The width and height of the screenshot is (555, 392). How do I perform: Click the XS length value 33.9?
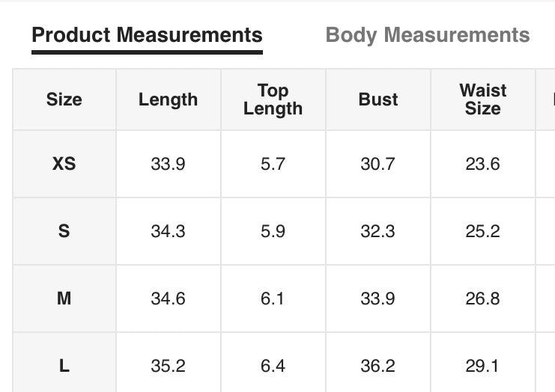[x=168, y=164]
